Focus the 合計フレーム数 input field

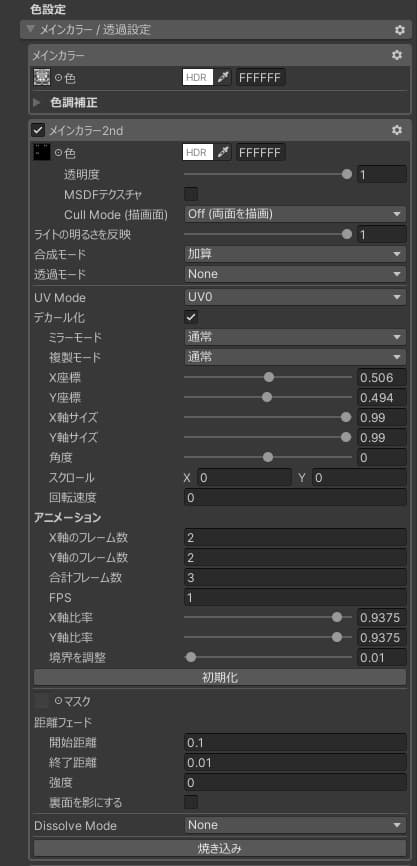(x=295, y=578)
